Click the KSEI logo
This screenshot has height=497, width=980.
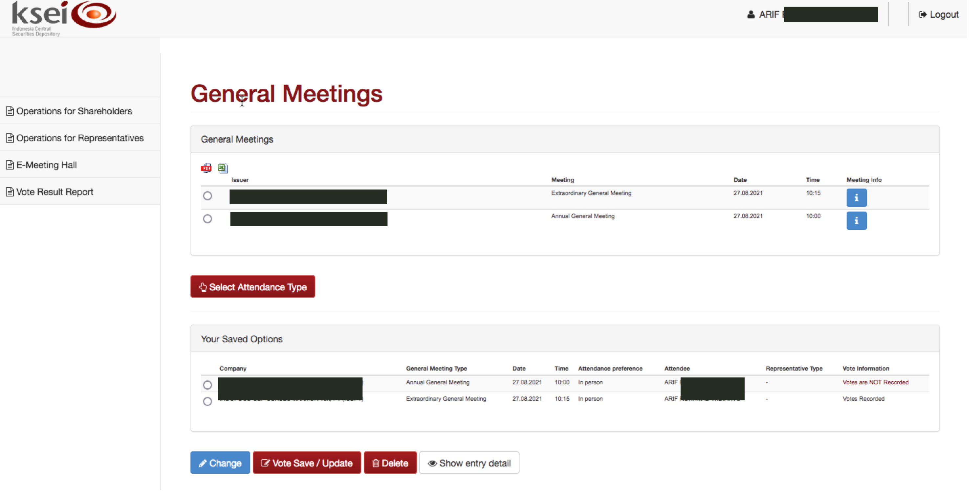click(64, 17)
